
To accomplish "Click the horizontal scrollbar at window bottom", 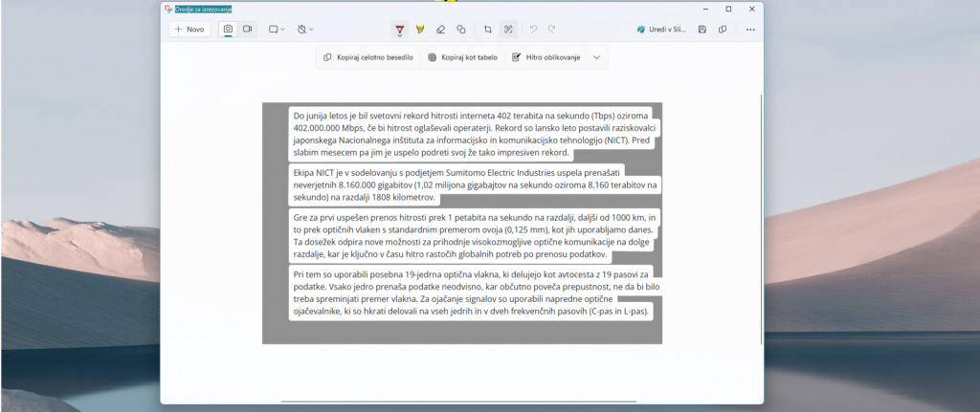I will (458, 402).
